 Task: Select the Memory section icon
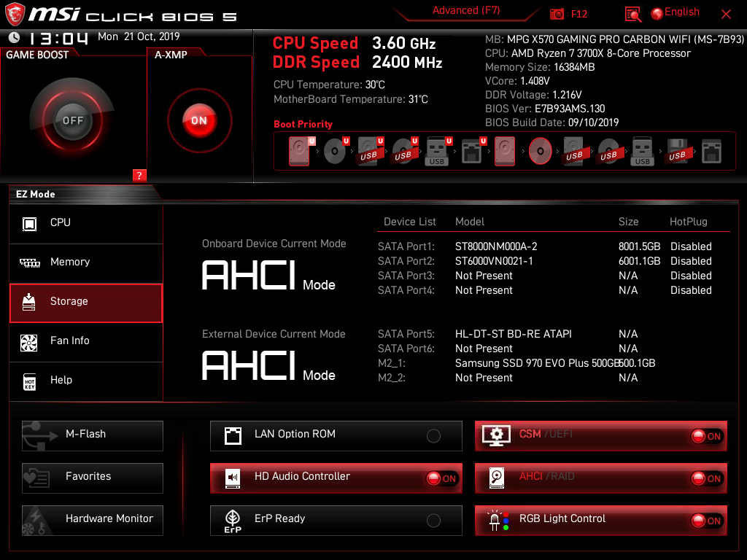(x=30, y=262)
